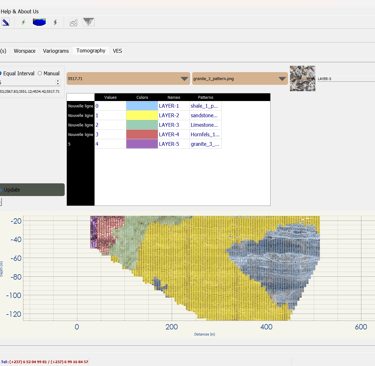Click the Names column header
The image size is (375, 366).
174,97
